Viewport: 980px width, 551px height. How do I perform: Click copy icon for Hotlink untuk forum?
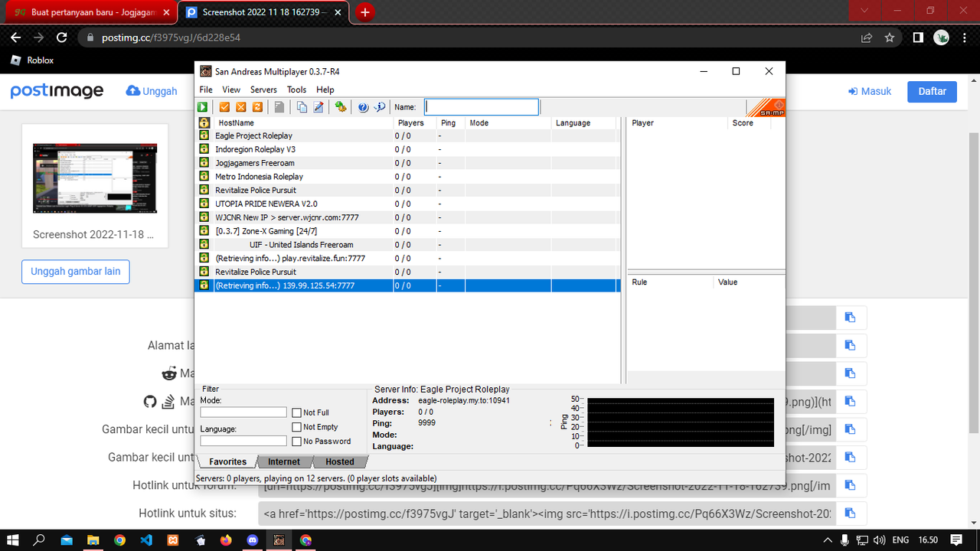click(x=850, y=485)
